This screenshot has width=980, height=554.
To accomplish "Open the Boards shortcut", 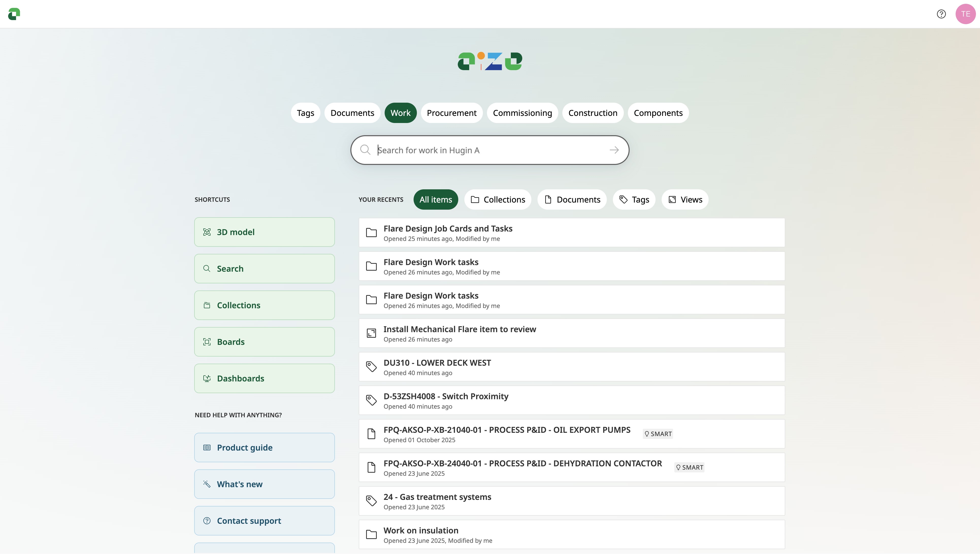I will point(264,342).
